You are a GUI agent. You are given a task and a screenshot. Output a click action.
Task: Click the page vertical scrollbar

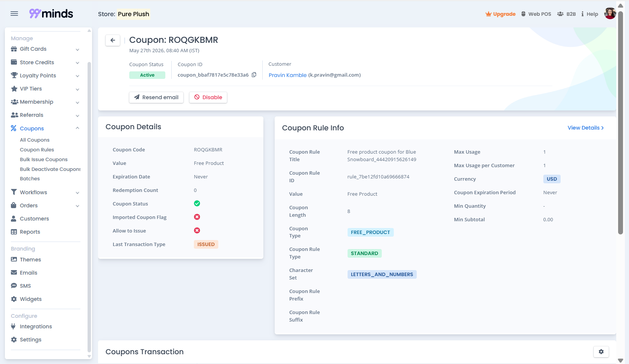tap(620, 122)
